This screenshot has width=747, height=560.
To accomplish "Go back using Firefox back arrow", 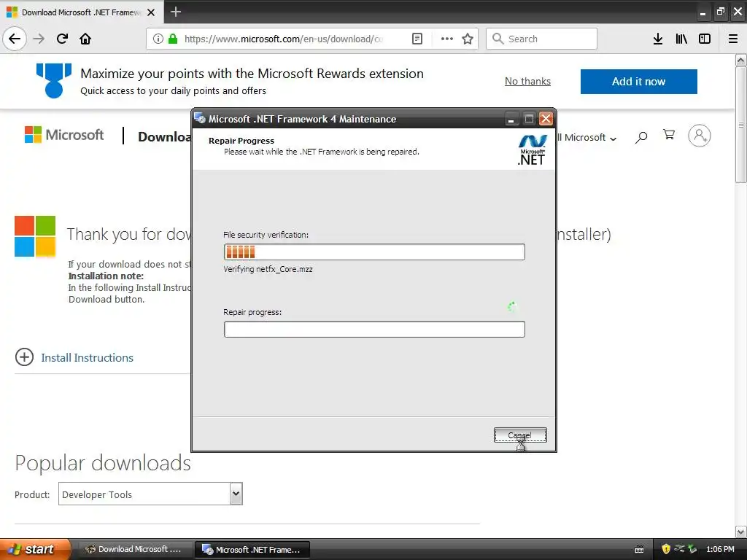I will pos(15,39).
